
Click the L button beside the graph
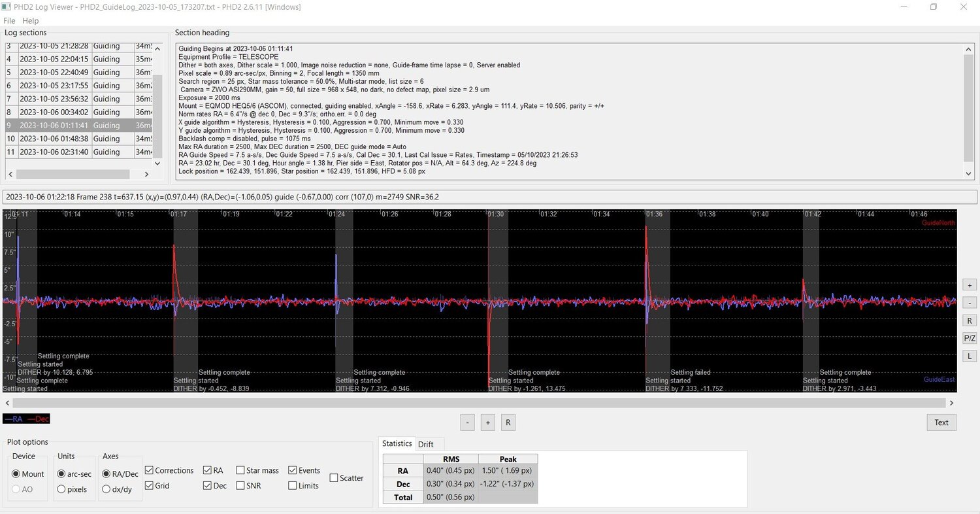point(970,356)
